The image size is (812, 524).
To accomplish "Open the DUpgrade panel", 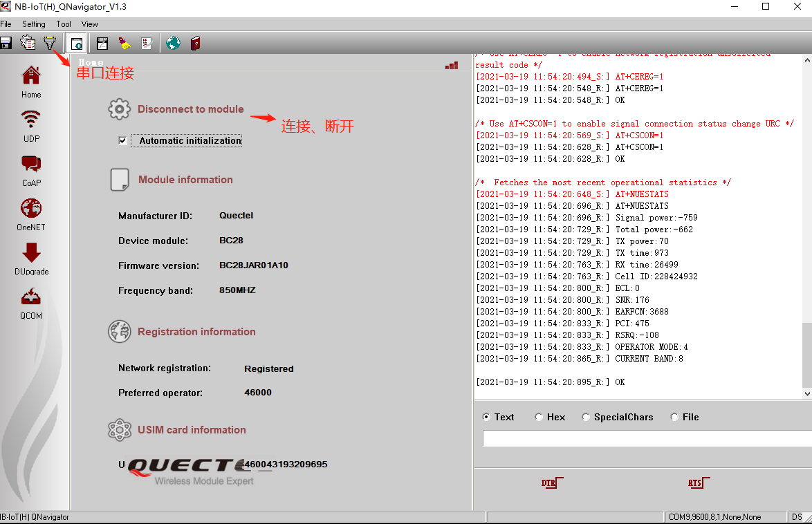I will pyautogui.click(x=30, y=258).
